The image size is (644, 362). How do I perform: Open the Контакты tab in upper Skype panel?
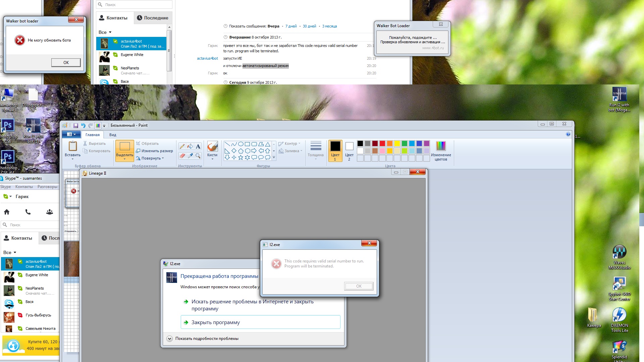click(115, 18)
